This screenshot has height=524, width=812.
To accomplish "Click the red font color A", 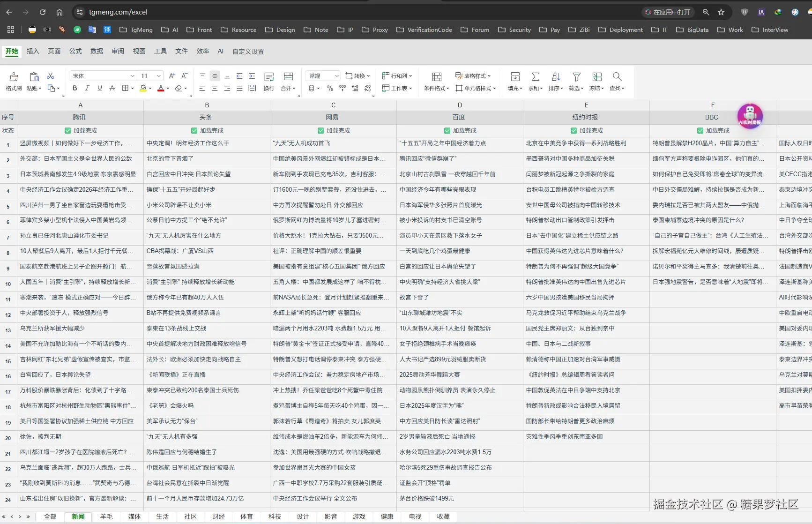I will pos(161,88).
